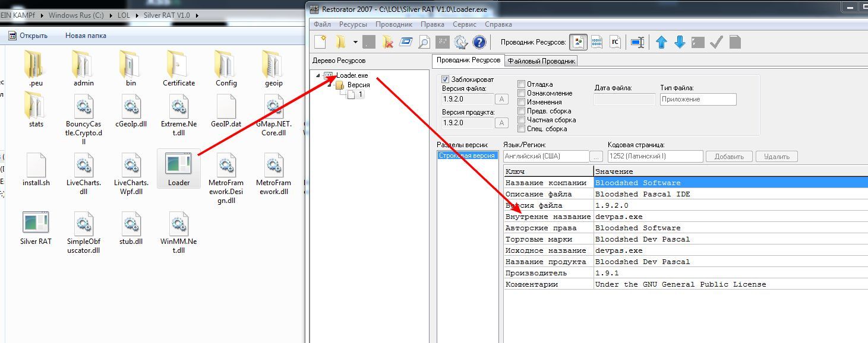Viewport: 868px width, 343px height.
Task: Open the Проводник menu
Action: 393,24
